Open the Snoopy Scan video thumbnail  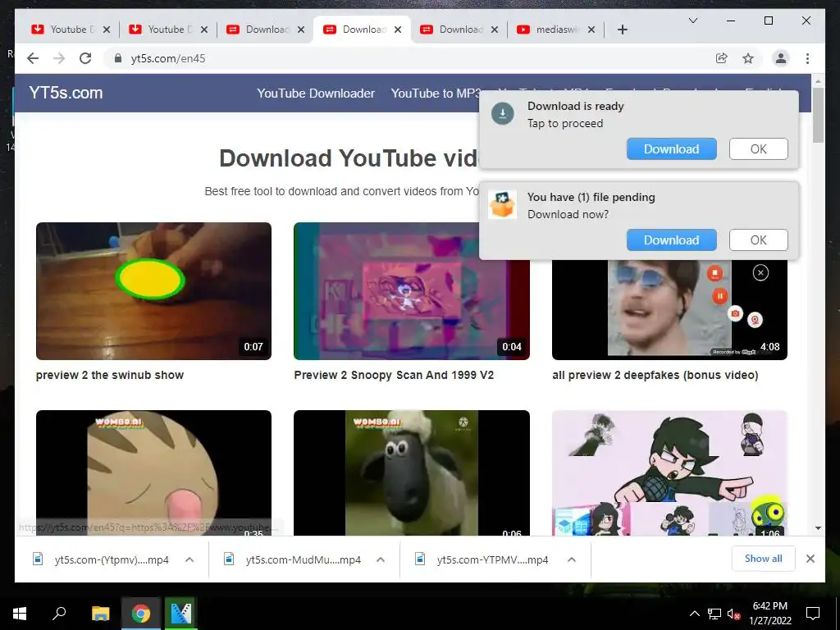[x=412, y=291]
